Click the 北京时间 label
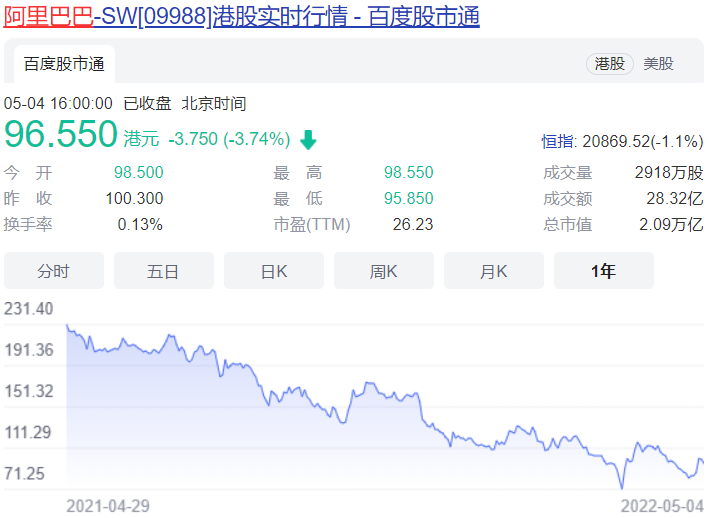 tap(213, 104)
